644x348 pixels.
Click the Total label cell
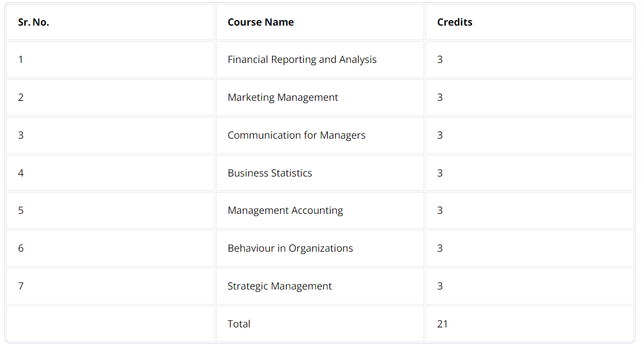click(320, 324)
